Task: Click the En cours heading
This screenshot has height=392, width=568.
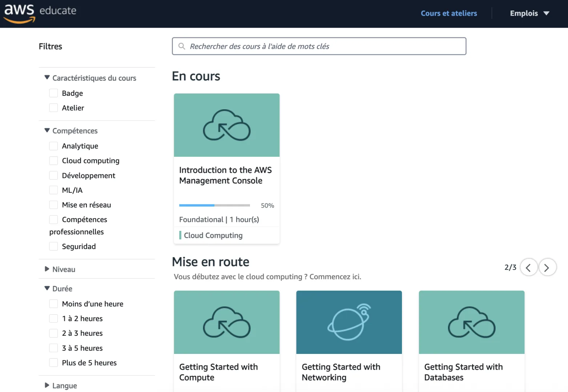Action: tap(196, 76)
